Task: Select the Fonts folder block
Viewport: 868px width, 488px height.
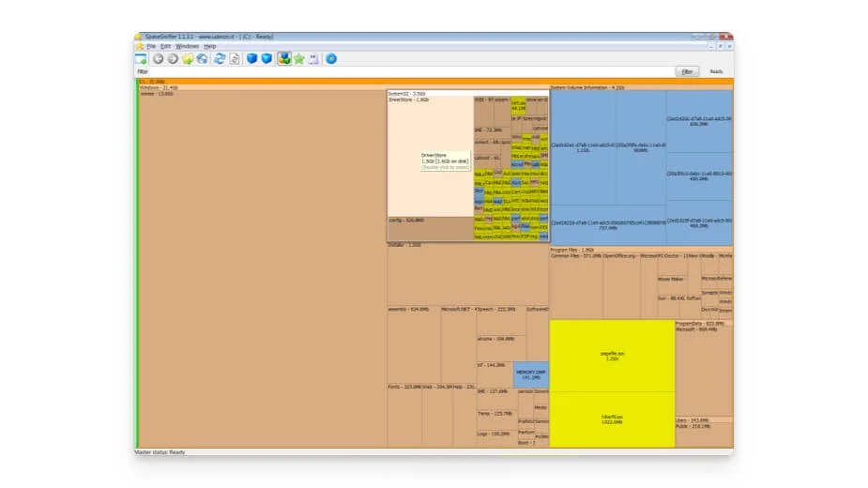Action: click(404, 416)
